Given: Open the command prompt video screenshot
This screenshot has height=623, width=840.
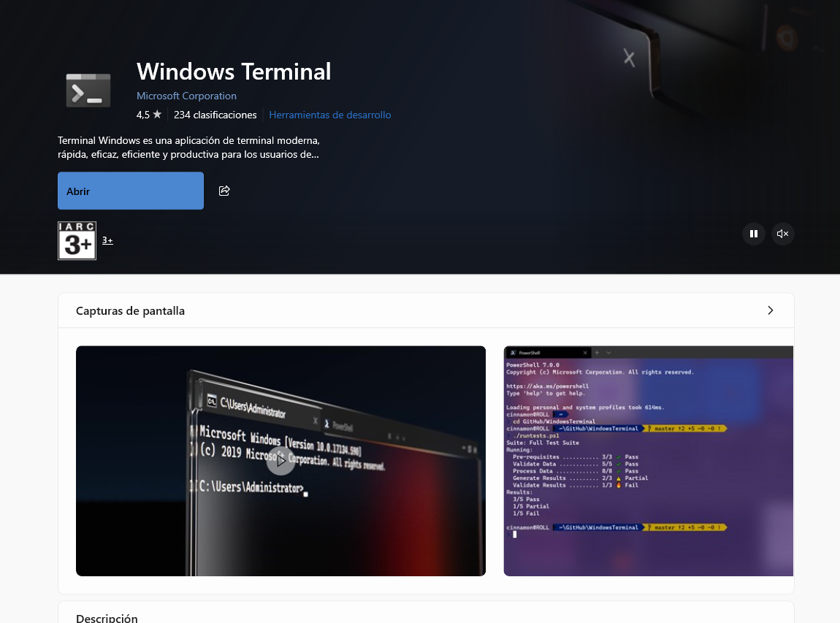Looking at the screenshot, I should [280, 461].
